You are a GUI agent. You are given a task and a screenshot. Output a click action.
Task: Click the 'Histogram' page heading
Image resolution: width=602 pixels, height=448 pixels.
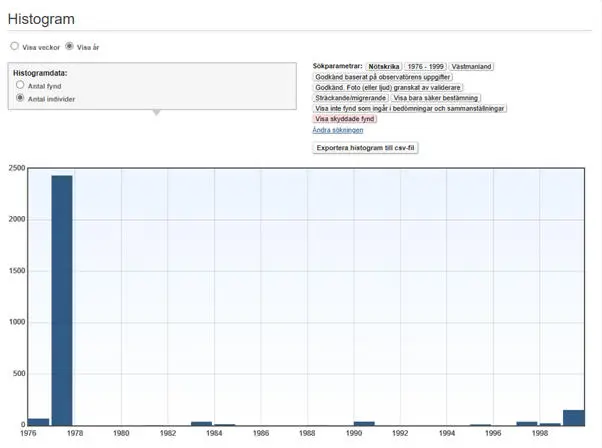click(41, 19)
